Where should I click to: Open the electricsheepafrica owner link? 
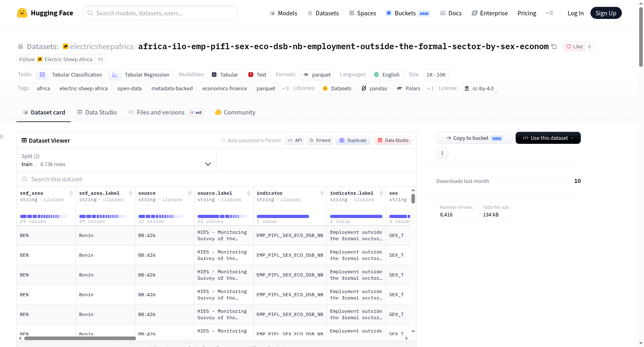tap(101, 46)
